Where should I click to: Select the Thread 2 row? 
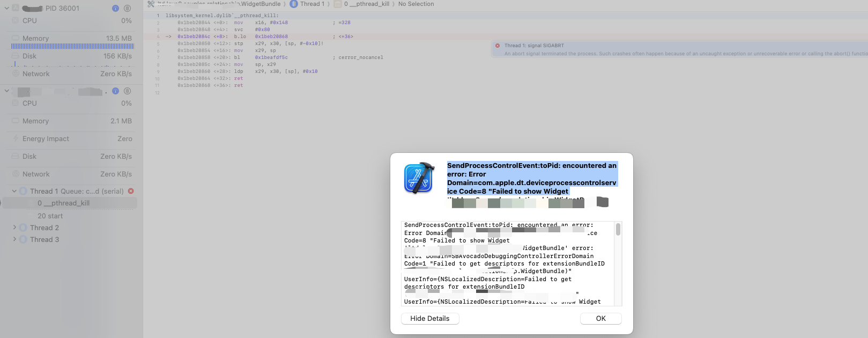tap(70, 228)
